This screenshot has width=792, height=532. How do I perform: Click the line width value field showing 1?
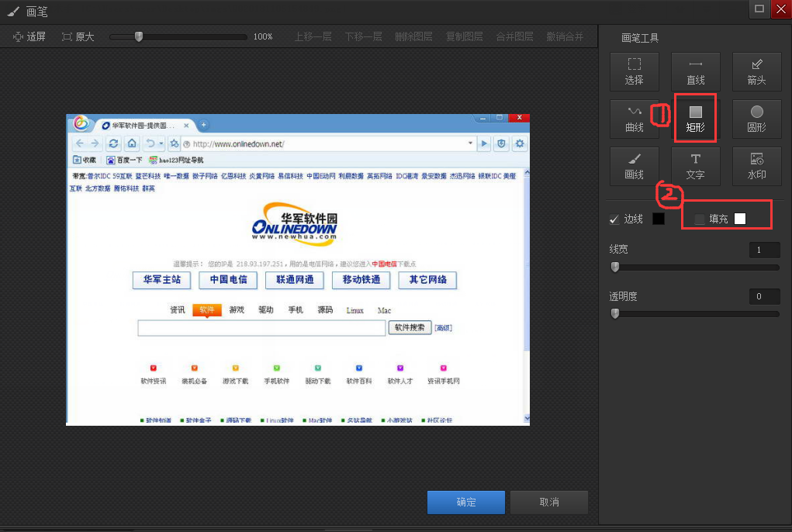pyautogui.click(x=764, y=249)
